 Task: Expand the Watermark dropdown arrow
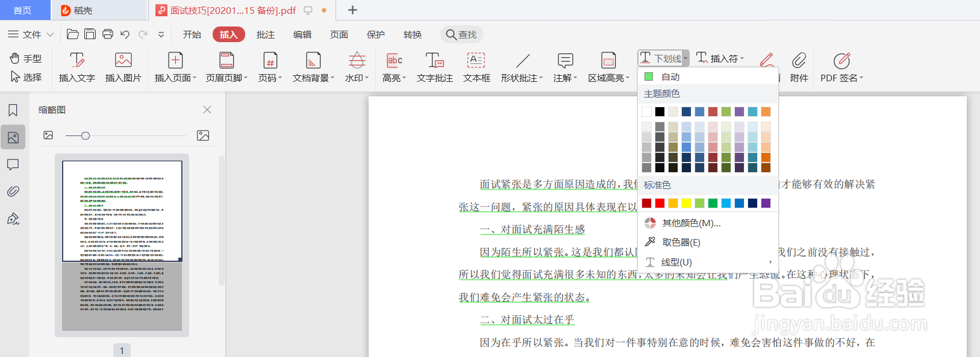tap(367, 78)
